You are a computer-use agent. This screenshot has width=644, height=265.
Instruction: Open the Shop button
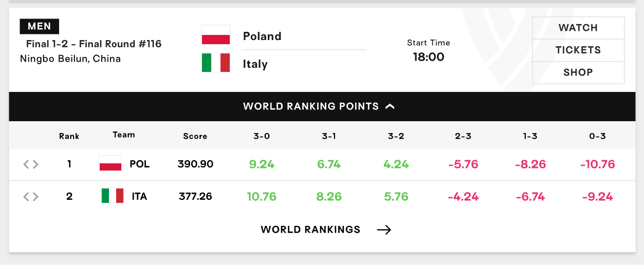point(578,72)
